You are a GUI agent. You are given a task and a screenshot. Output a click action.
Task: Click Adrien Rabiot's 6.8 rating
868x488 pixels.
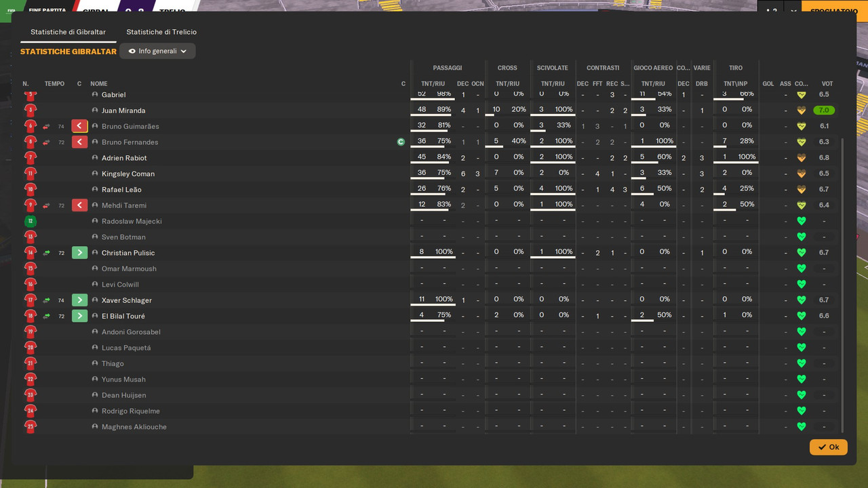824,158
